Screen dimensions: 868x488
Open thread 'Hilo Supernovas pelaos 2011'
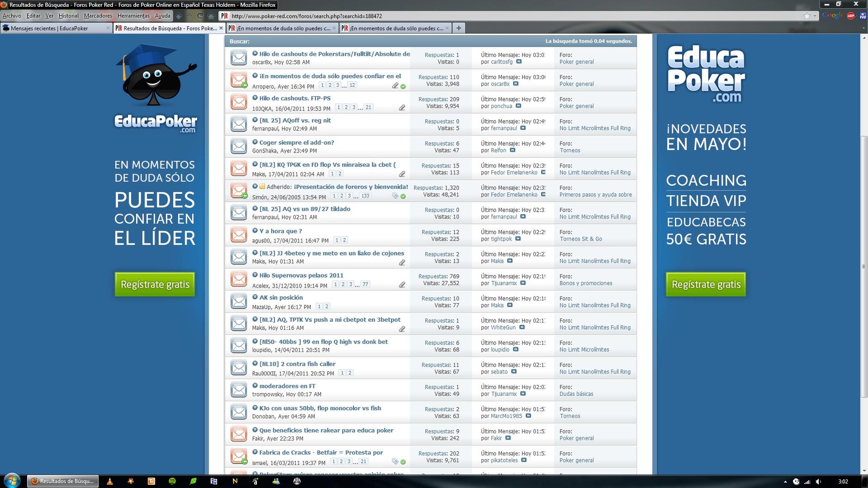(x=301, y=275)
